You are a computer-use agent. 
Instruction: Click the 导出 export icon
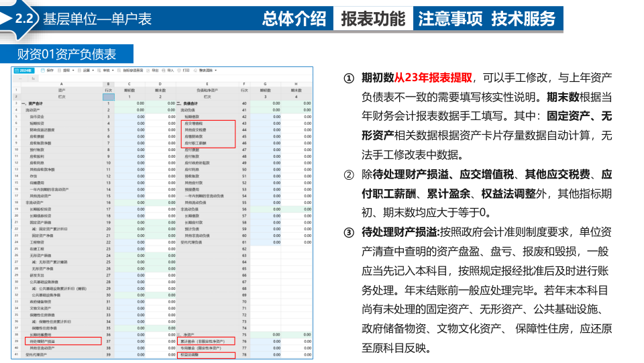coord(148,70)
